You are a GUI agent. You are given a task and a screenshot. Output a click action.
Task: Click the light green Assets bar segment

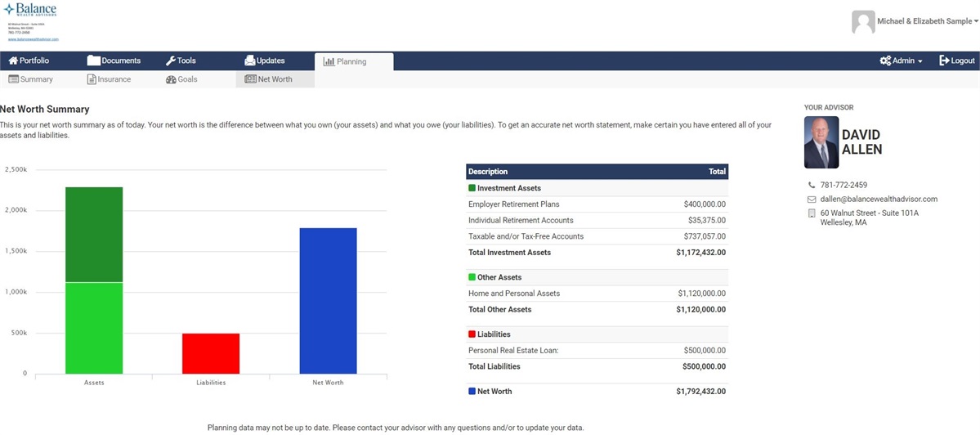tap(94, 328)
